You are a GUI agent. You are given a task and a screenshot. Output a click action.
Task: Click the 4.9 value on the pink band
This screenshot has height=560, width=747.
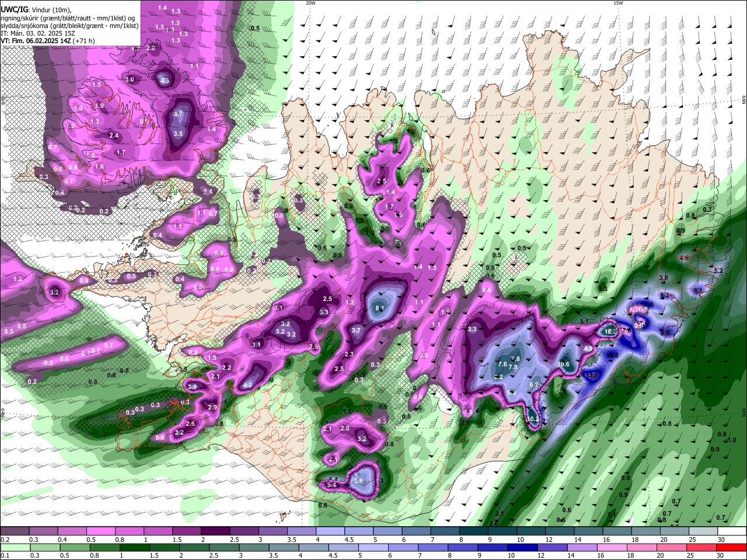[x=588, y=349]
